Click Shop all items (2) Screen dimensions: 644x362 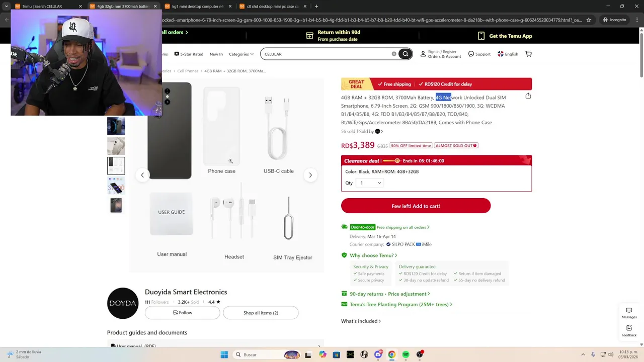(261, 313)
